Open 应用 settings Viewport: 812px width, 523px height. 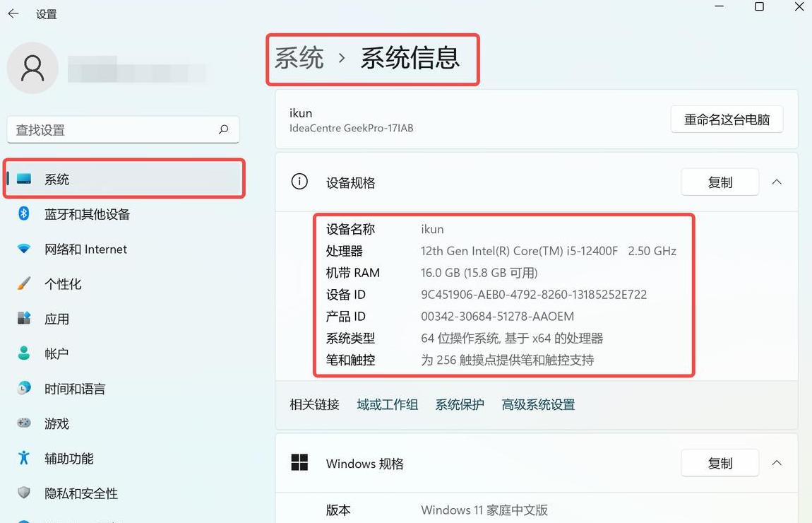124,319
